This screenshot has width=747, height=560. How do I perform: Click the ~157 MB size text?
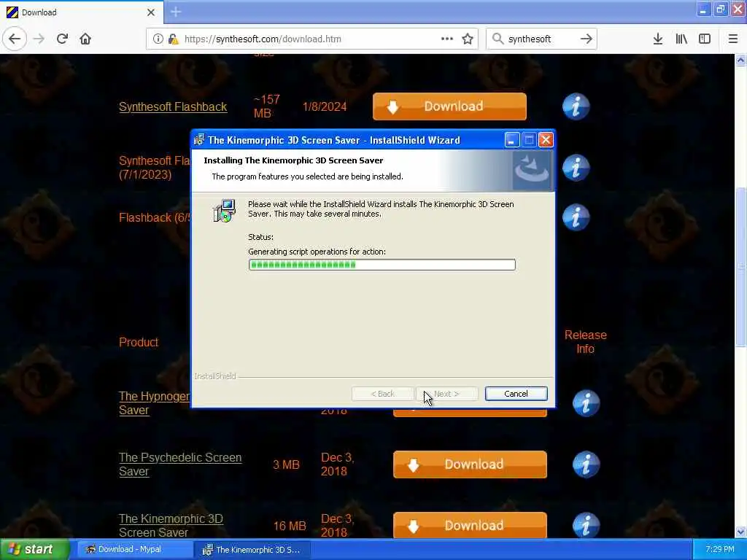tap(267, 106)
